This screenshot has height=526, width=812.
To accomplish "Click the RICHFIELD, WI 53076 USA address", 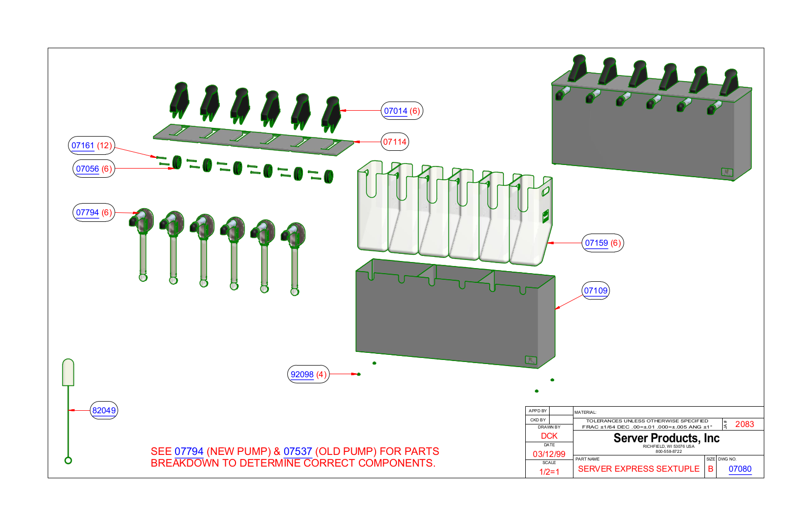I will tap(668, 447).
